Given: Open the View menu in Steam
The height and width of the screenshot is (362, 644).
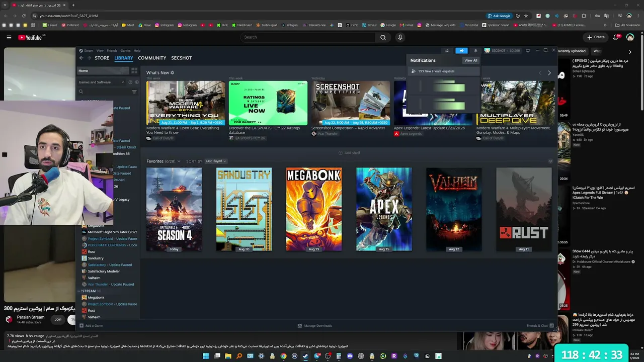Looking at the screenshot, I should click(x=100, y=51).
